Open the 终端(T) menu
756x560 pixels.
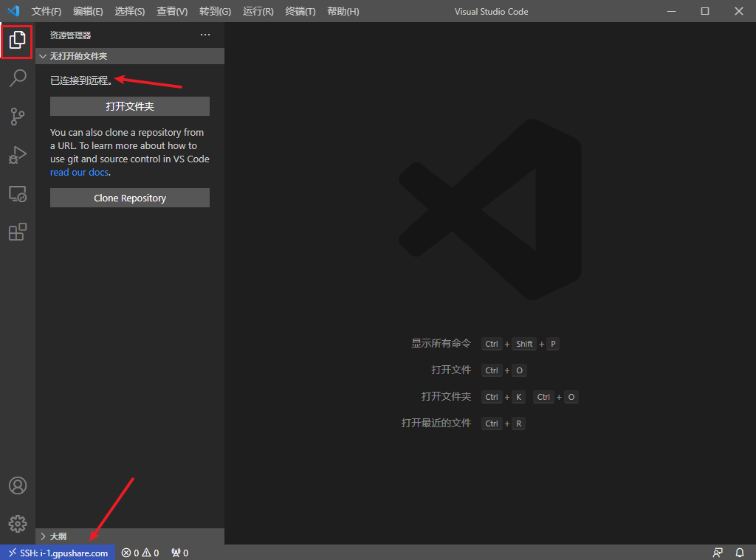pos(300,11)
